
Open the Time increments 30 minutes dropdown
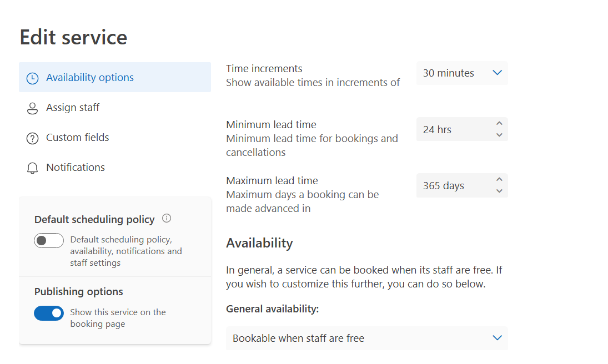pos(462,73)
